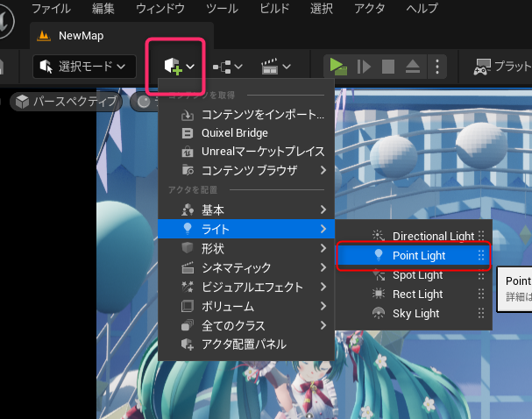The width and height of the screenshot is (532, 419).
Task: Click the add content cube icon
Action: [x=173, y=66]
